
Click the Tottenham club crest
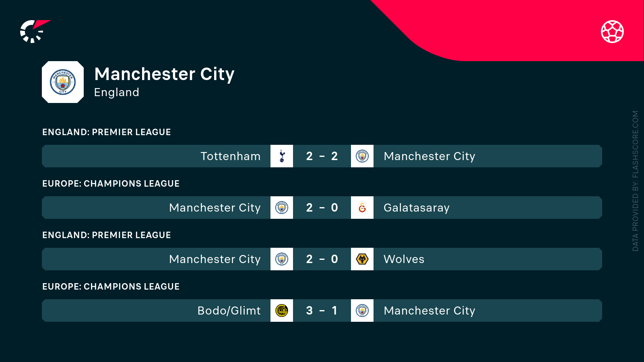coord(282,156)
